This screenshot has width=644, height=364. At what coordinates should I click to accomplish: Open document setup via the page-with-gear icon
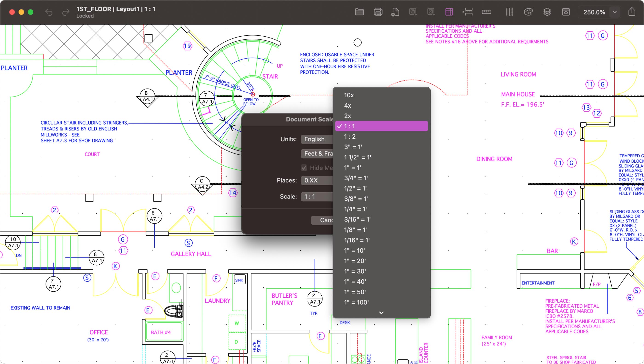click(x=395, y=12)
